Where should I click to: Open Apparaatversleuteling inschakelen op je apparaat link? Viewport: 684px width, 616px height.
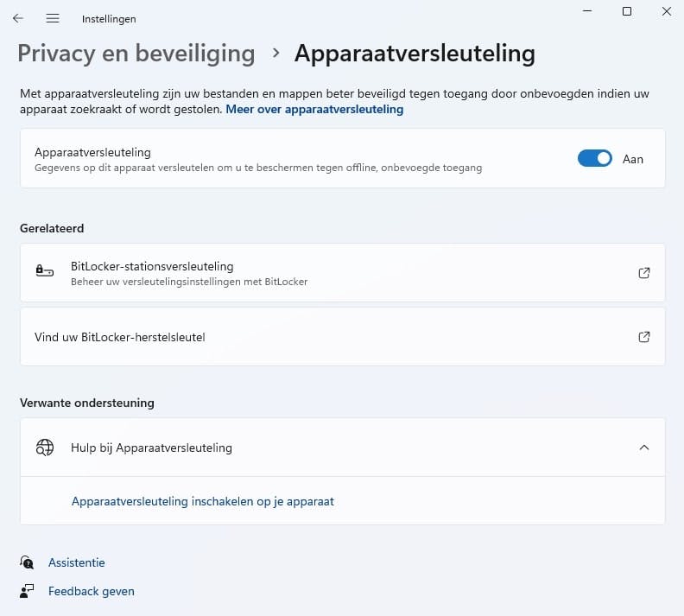[x=203, y=501]
